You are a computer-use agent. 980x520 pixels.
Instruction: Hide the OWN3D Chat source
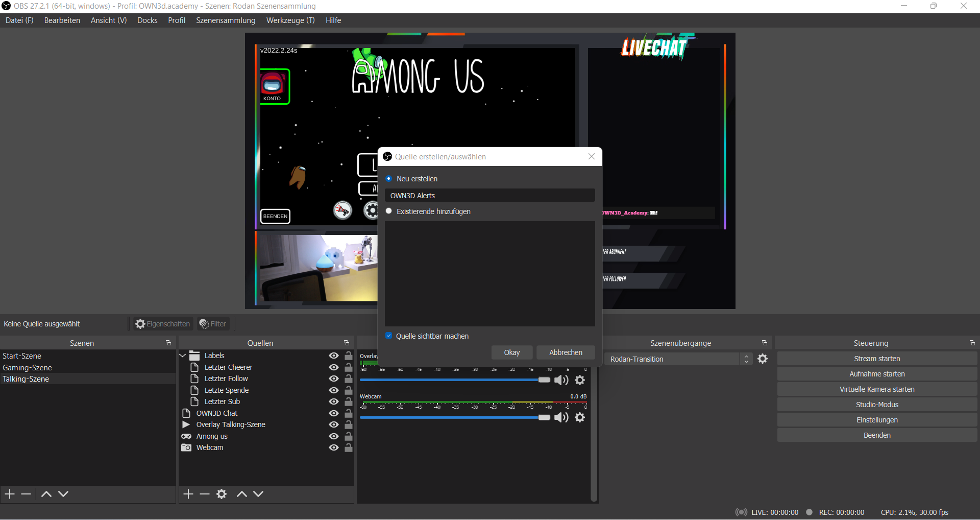click(334, 413)
